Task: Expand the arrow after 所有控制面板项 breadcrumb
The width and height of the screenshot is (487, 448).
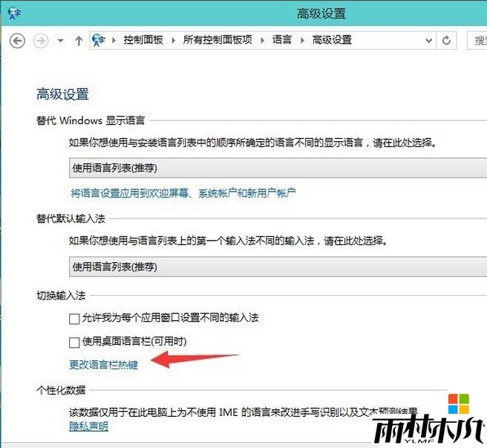Action: [x=263, y=40]
